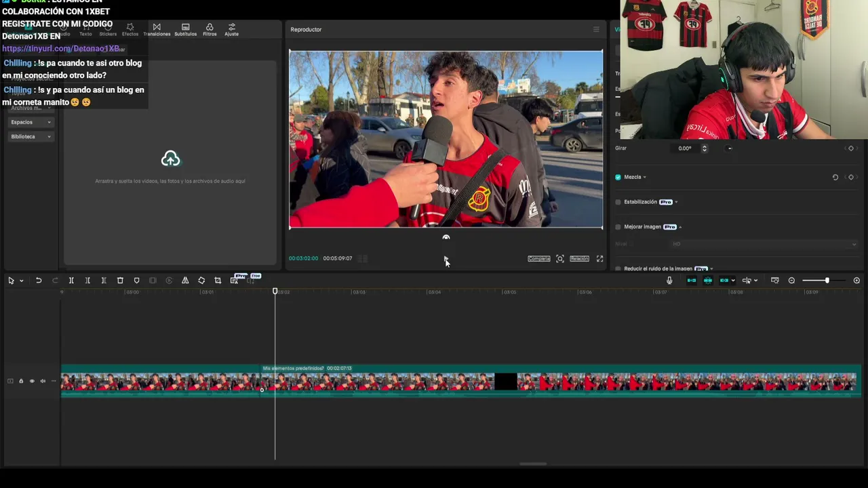
Task: Step the Girar rotation value
Action: [x=705, y=148]
